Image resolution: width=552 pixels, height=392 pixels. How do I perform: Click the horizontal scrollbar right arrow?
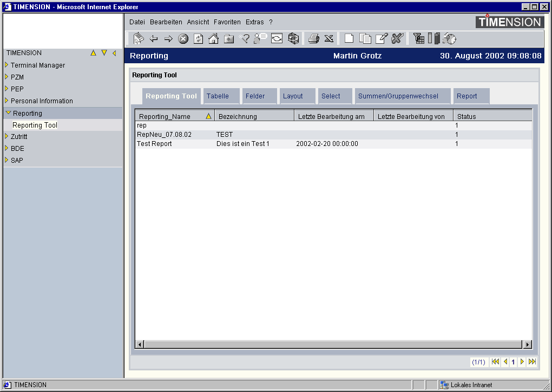[x=527, y=344]
